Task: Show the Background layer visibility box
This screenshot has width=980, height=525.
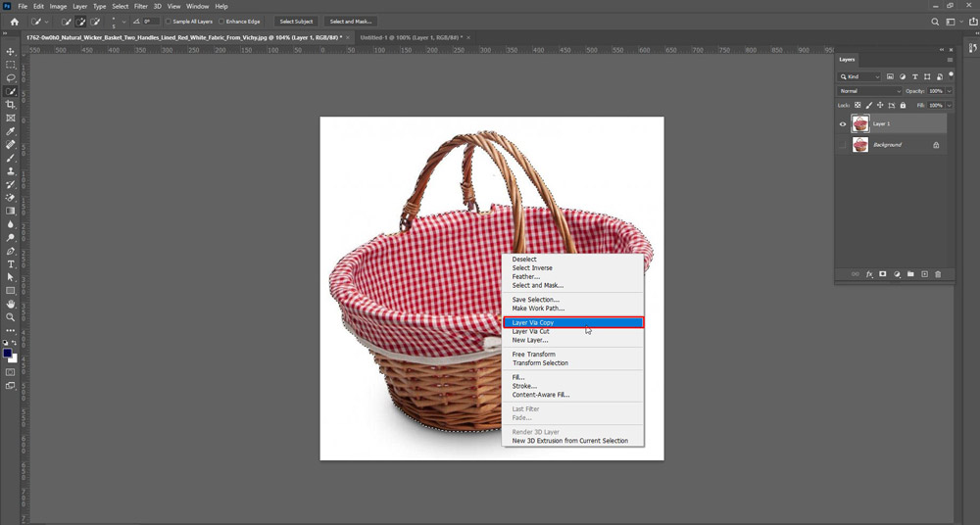Action: (x=843, y=144)
